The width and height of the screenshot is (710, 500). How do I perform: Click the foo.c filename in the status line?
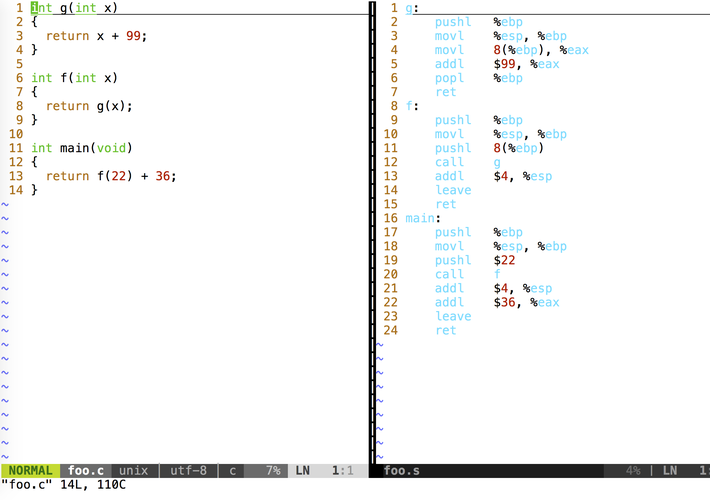click(x=86, y=470)
